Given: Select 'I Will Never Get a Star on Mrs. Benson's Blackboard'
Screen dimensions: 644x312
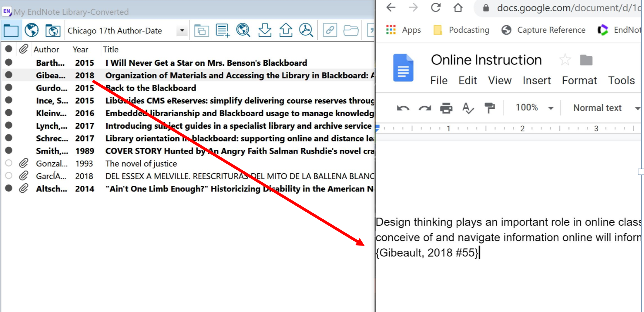Looking at the screenshot, I should 206,63.
